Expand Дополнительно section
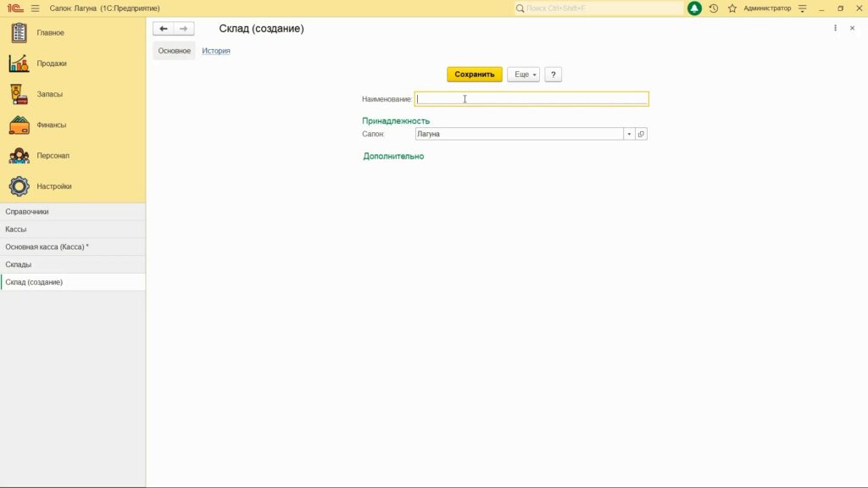Screen dimensions: 868x488 393,157
